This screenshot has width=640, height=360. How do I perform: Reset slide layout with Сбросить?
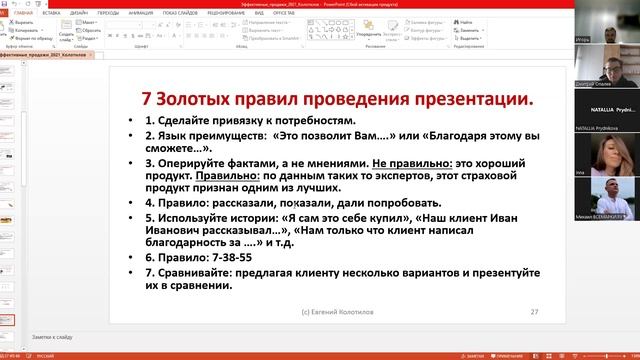(x=88, y=30)
